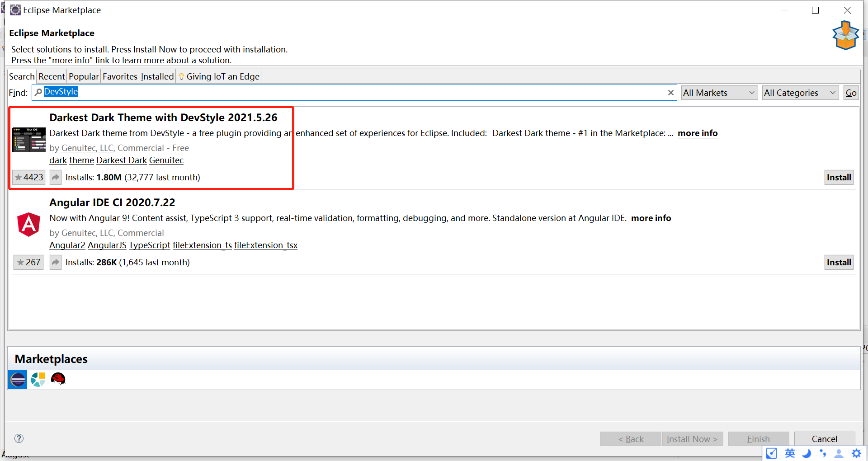Click the Finish button
Image resolution: width=868 pixels, height=461 pixels.
click(758, 439)
